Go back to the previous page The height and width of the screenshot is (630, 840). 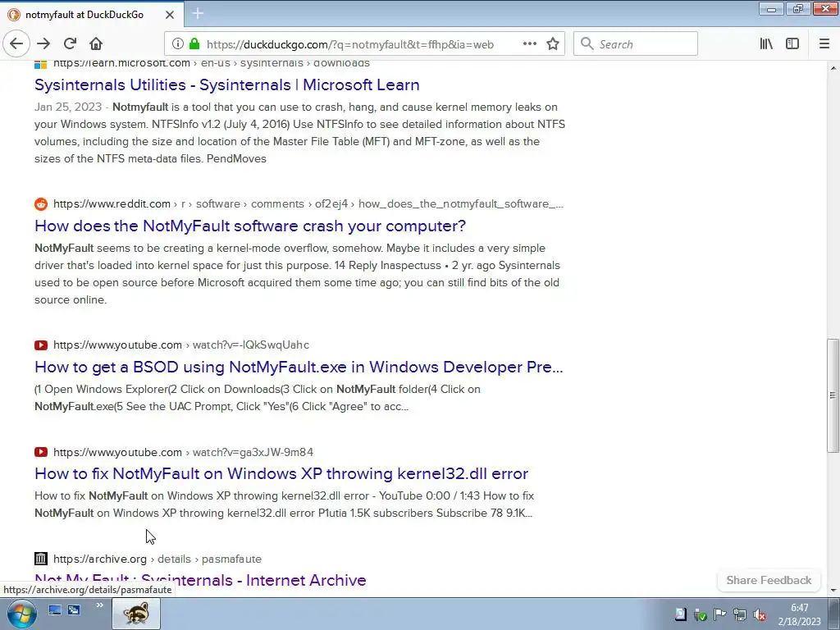pos(16,43)
